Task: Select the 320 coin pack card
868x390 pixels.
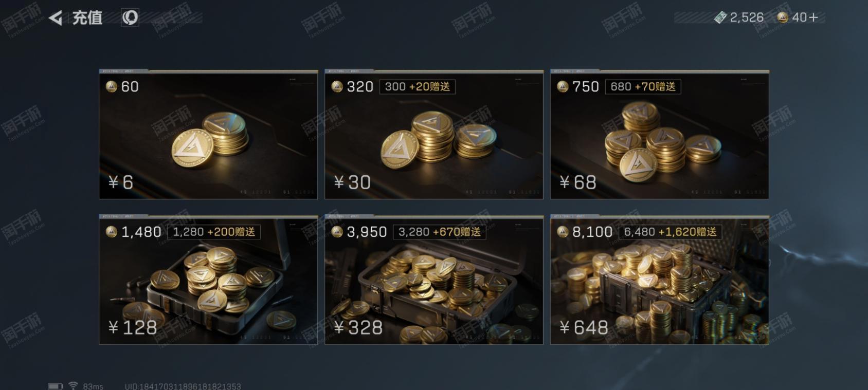Action: click(x=434, y=135)
